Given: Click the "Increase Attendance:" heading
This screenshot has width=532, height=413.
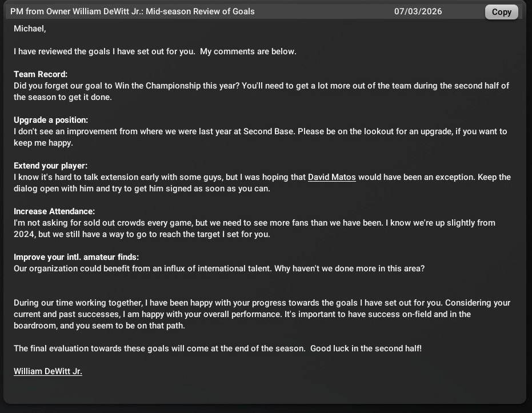Looking at the screenshot, I should point(54,211).
